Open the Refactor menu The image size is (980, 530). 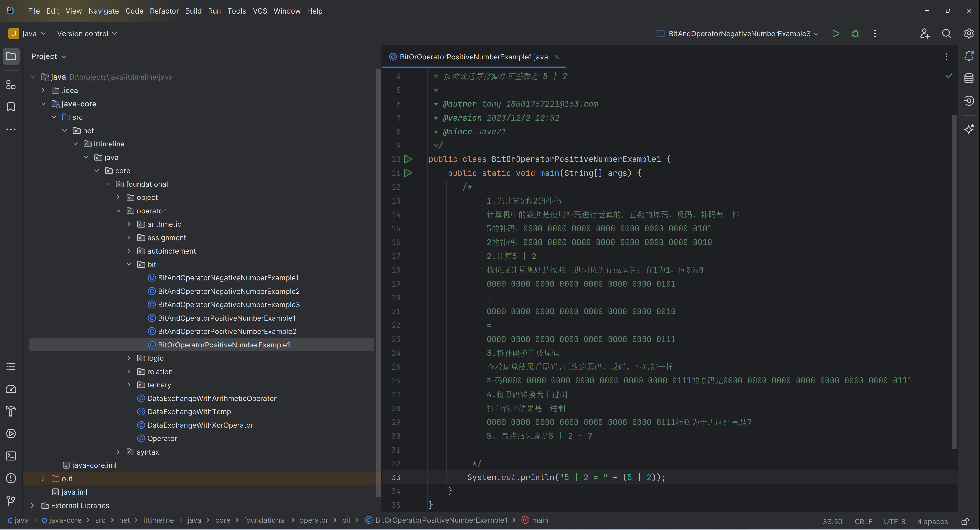point(164,11)
